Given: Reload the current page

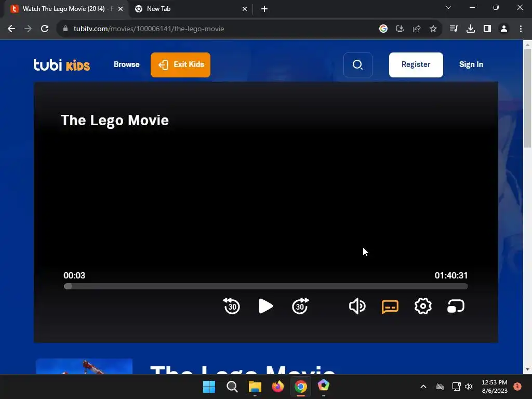Looking at the screenshot, I should tap(45, 29).
